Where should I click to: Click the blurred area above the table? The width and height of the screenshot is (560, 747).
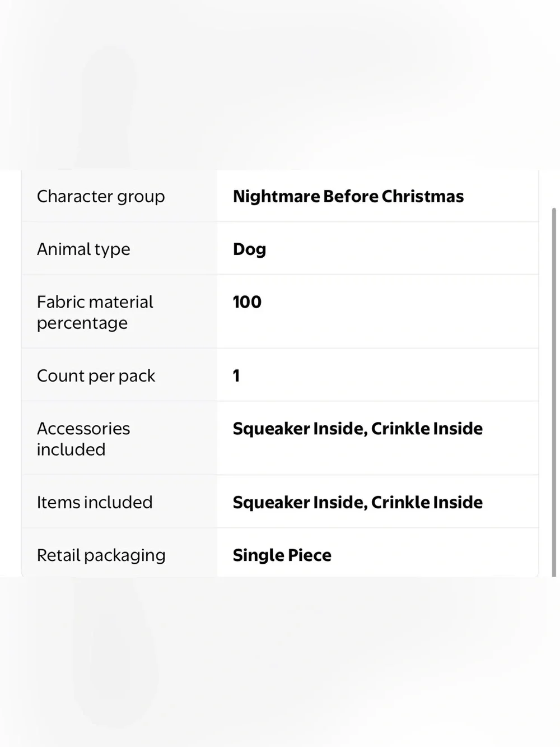280,84
